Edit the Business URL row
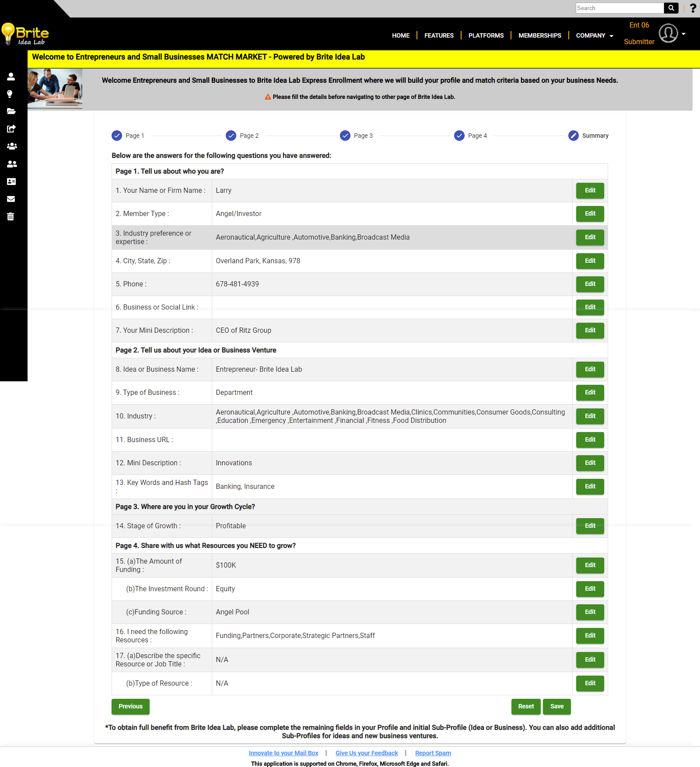The width and height of the screenshot is (700, 767). 590,440
